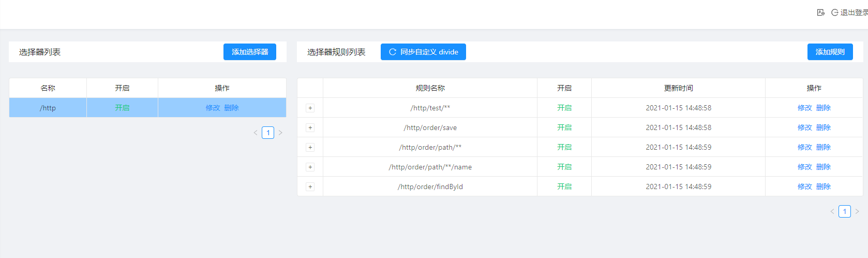Expand the /http/order/findById rule row
Viewport: 868px width, 258px height.
[310, 187]
